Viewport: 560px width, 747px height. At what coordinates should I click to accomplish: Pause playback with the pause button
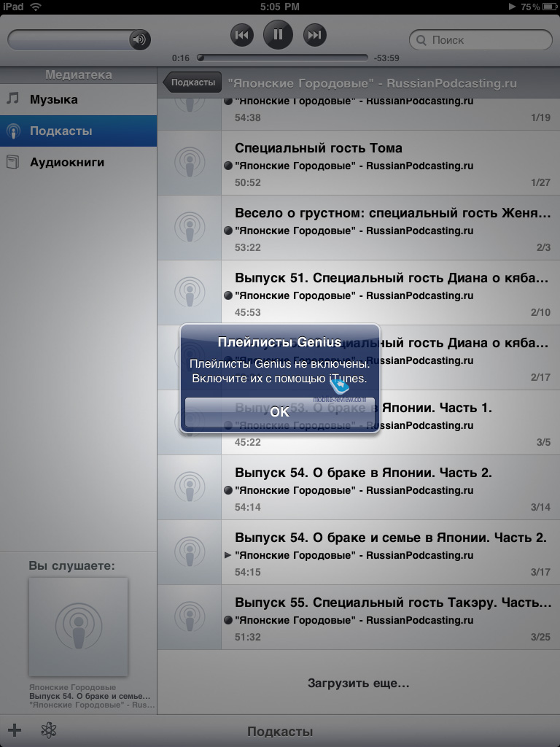(x=278, y=34)
